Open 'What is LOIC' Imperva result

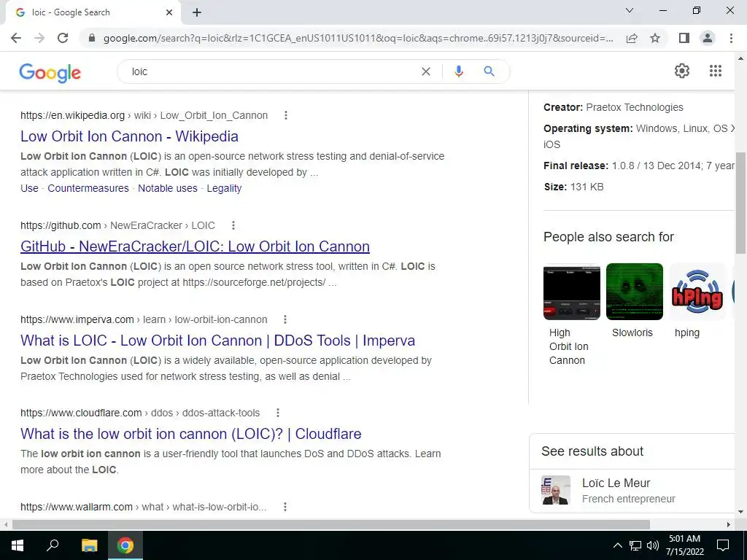coord(217,341)
